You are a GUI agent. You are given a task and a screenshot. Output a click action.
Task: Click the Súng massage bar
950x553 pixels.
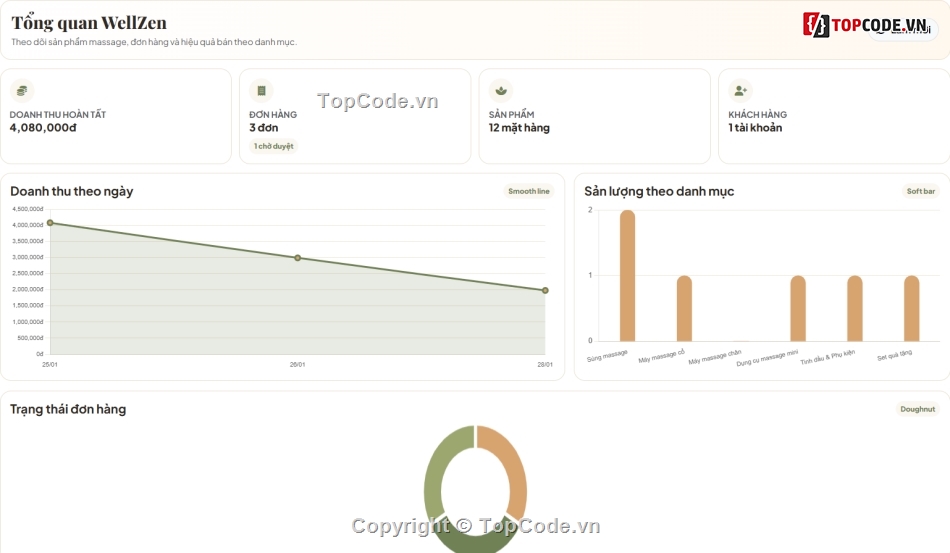628,276
